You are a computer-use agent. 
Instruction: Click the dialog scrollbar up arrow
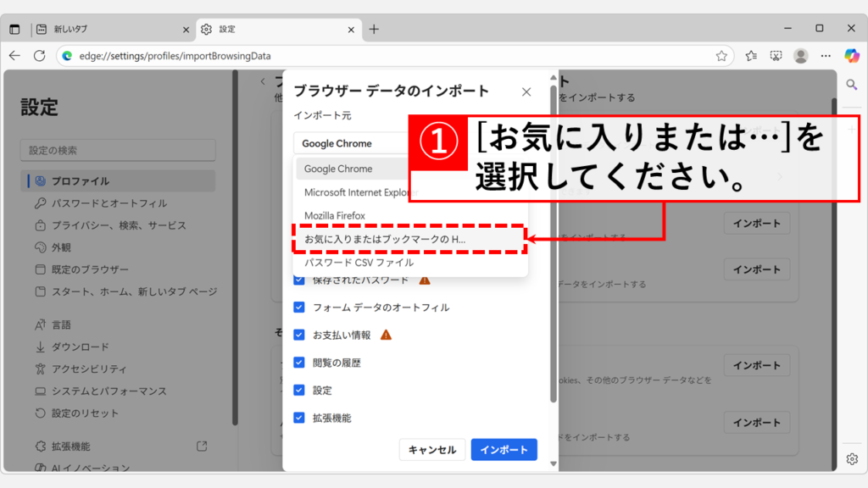[553, 78]
